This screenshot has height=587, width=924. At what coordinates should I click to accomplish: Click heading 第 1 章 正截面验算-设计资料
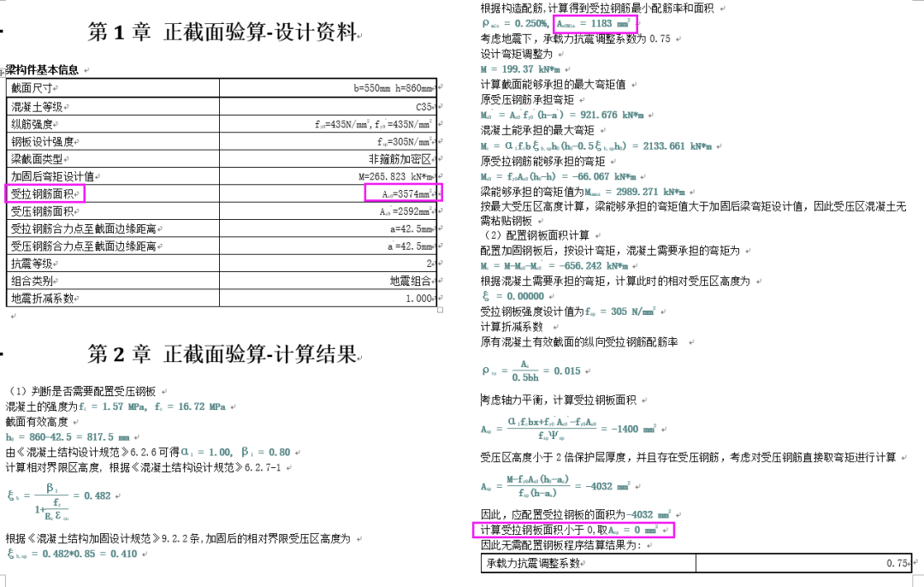click(x=222, y=32)
